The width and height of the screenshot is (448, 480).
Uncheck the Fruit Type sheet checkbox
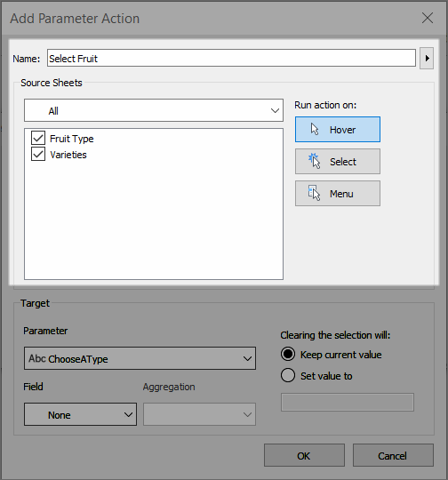coord(38,138)
